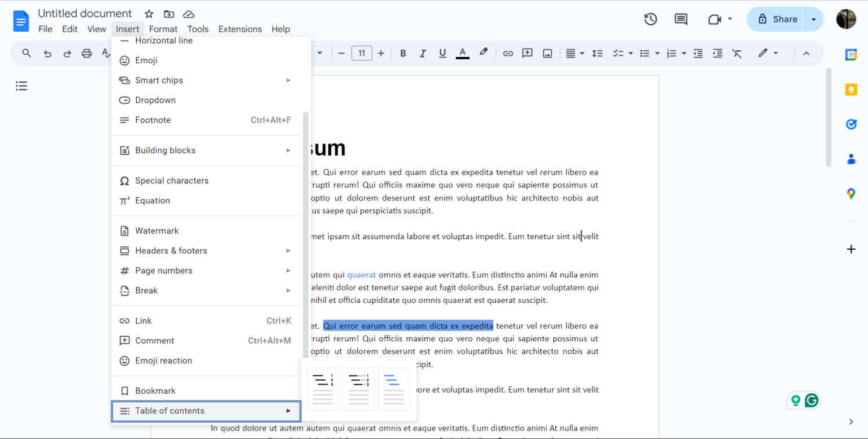Open version history clock icon
The width and height of the screenshot is (868, 439).
click(x=650, y=19)
